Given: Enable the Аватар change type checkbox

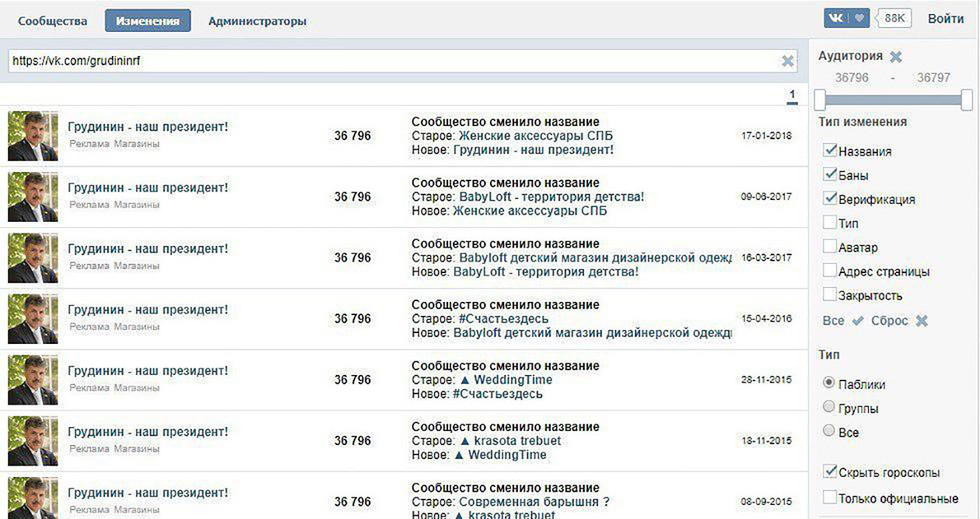Looking at the screenshot, I should pyautogui.click(x=829, y=247).
